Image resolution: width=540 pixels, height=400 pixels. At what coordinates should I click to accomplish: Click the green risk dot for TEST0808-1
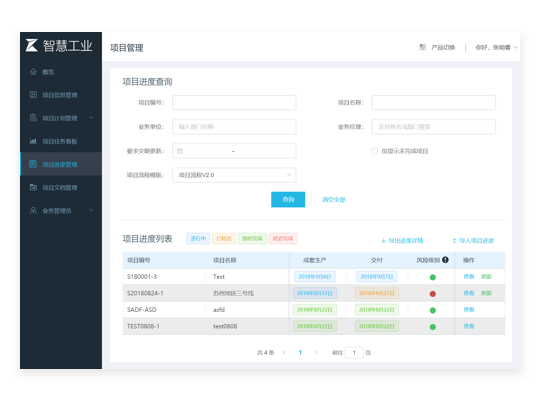click(433, 327)
